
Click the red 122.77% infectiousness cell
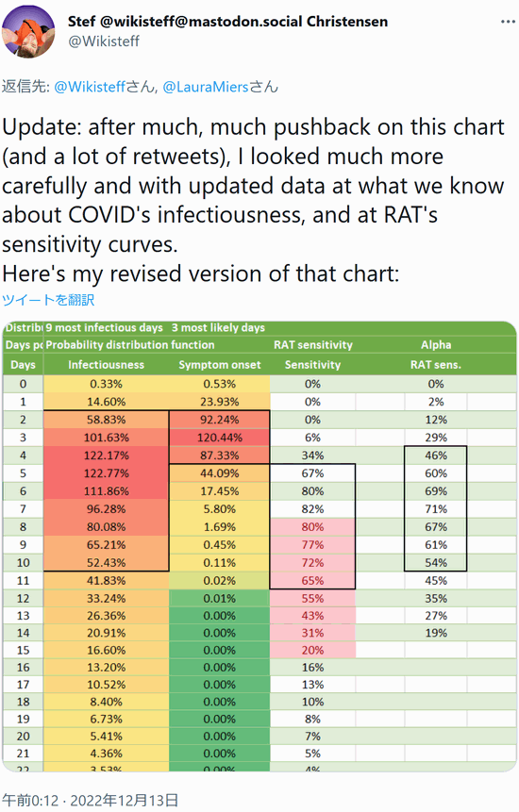tap(107, 473)
